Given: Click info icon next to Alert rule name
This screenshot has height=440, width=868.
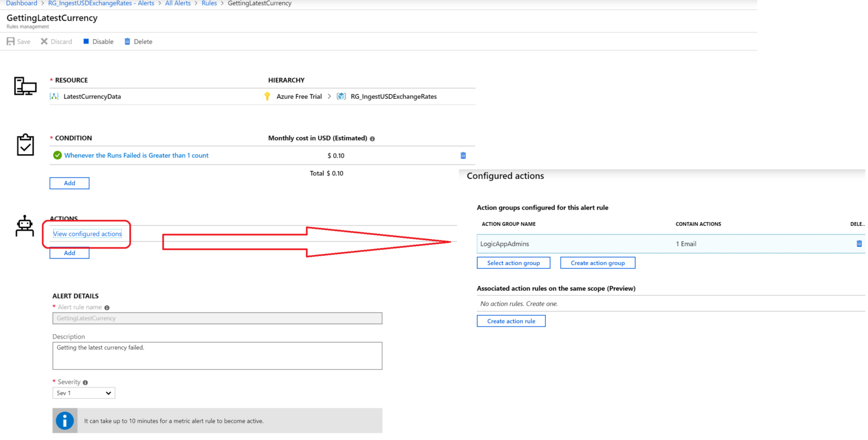Looking at the screenshot, I should [x=107, y=308].
